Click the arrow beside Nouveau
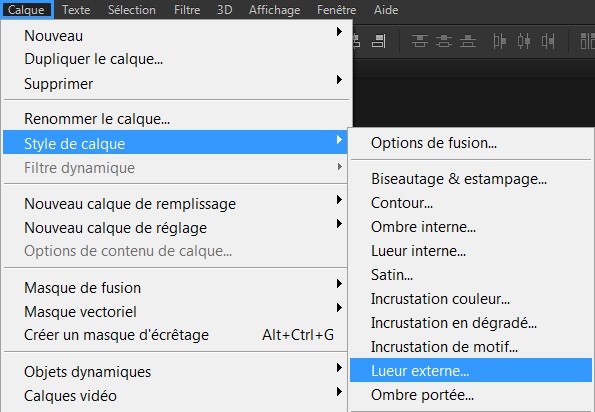 click(x=339, y=32)
